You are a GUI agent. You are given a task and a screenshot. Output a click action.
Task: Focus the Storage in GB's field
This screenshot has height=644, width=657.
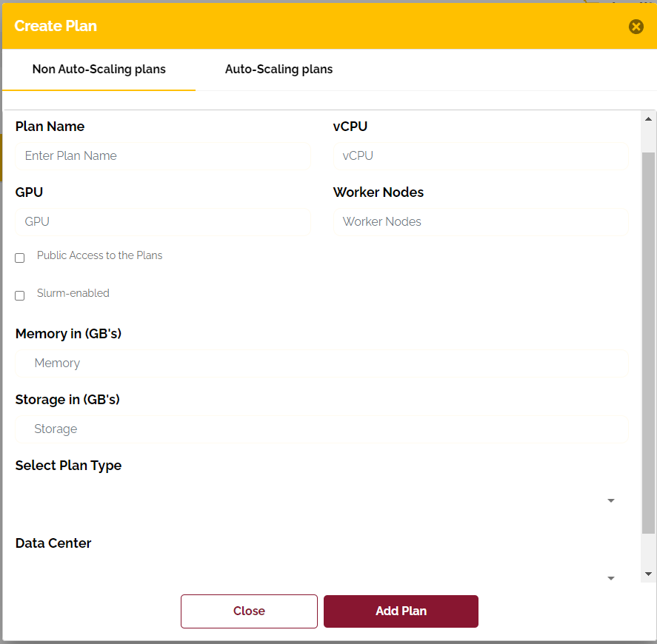[x=321, y=429]
